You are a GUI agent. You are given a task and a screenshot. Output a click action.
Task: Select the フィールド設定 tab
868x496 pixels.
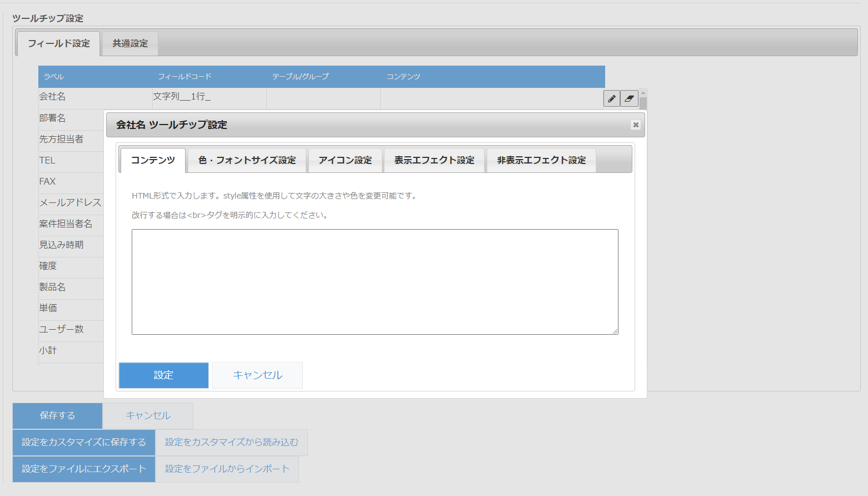59,43
